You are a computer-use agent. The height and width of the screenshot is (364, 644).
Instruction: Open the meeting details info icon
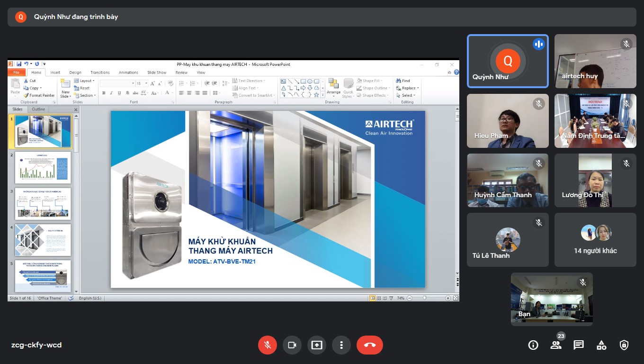533,345
